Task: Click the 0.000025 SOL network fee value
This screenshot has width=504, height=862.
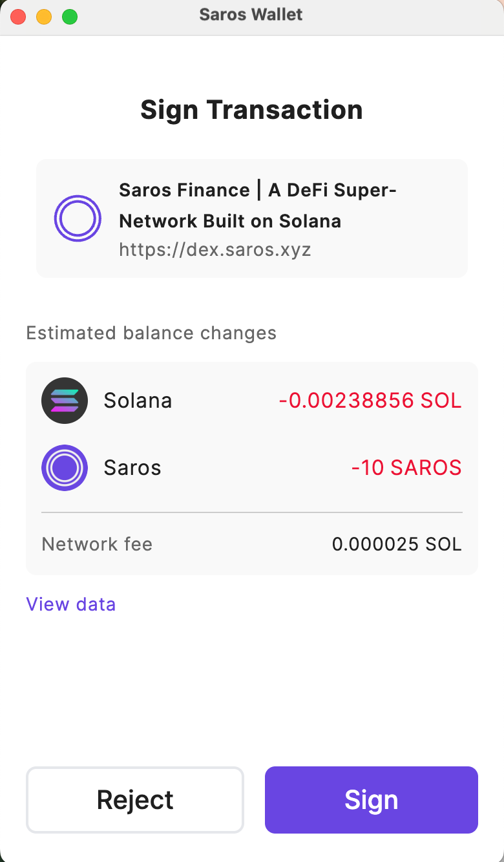Action: [x=397, y=544]
